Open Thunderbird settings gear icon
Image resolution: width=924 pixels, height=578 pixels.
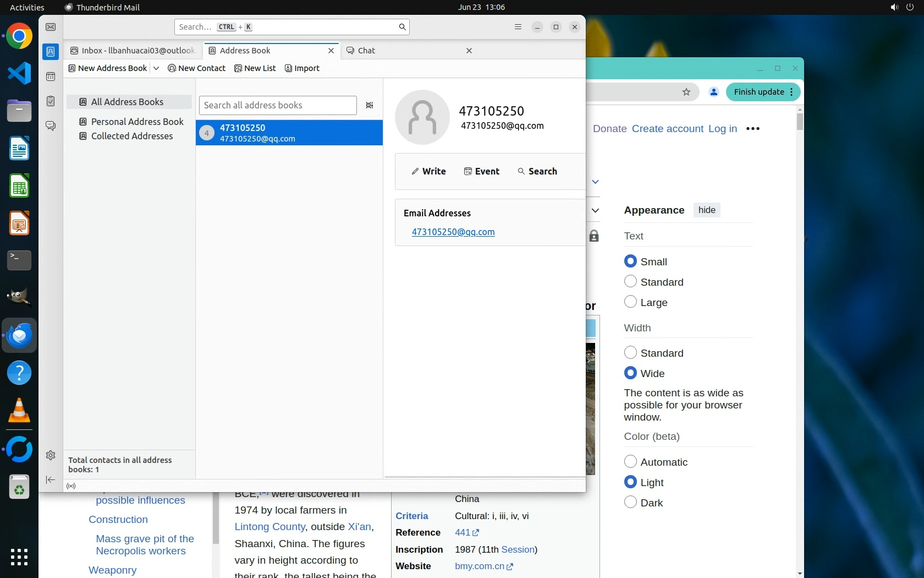click(x=51, y=455)
